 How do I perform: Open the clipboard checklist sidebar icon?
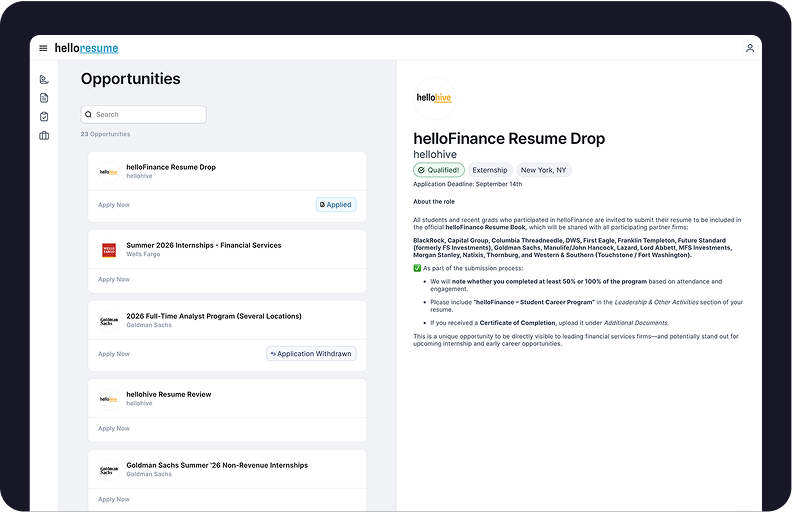44,117
